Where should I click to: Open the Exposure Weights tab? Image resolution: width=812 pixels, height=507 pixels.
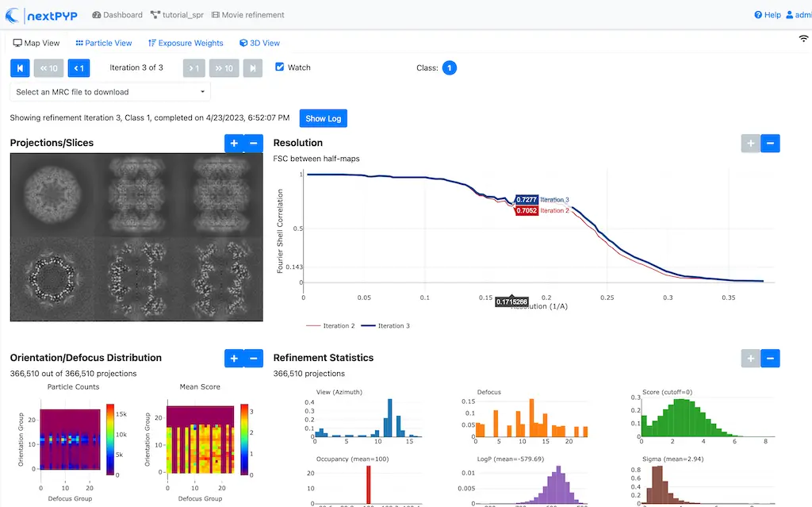pos(186,44)
